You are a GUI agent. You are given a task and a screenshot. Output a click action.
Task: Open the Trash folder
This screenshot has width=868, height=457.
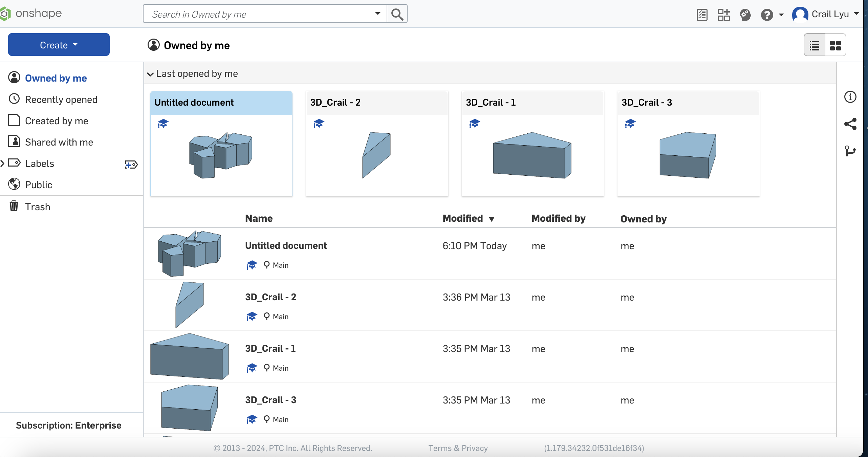point(38,206)
